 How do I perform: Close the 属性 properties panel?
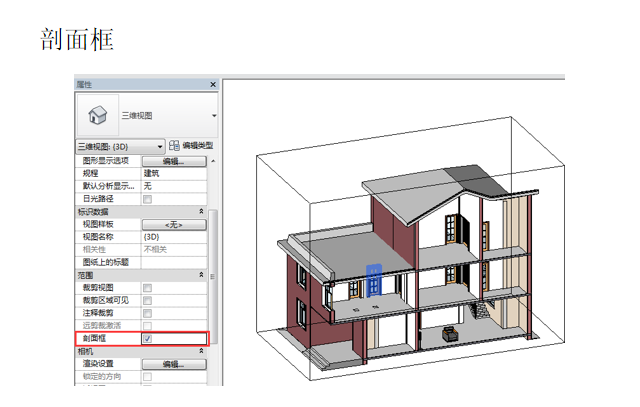tap(212, 86)
